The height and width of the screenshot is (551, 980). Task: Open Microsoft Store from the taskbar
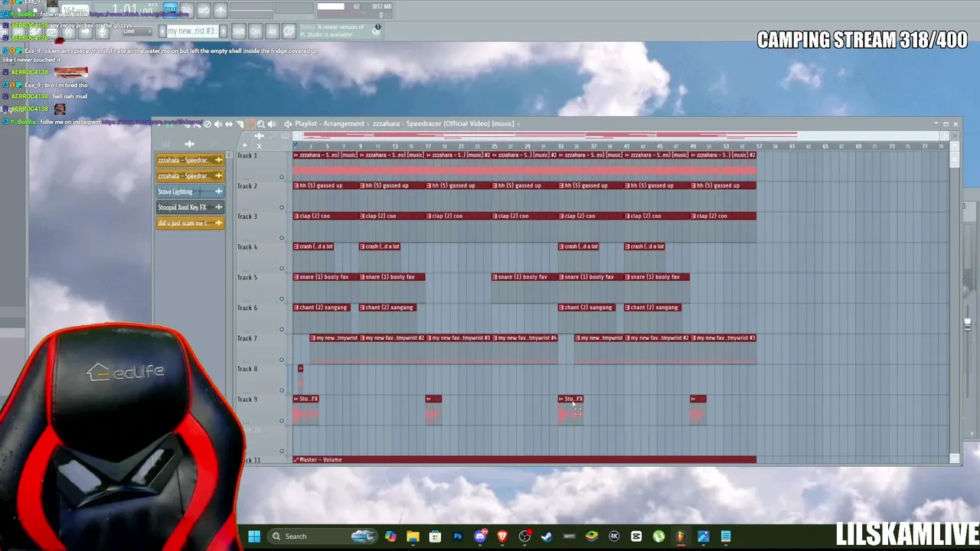pos(435,536)
